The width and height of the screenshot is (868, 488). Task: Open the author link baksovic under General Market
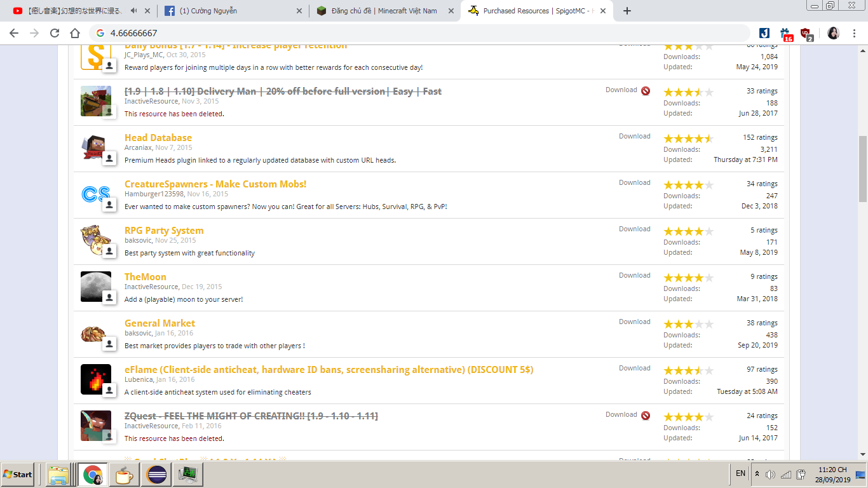pyautogui.click(x=138, y=333)
